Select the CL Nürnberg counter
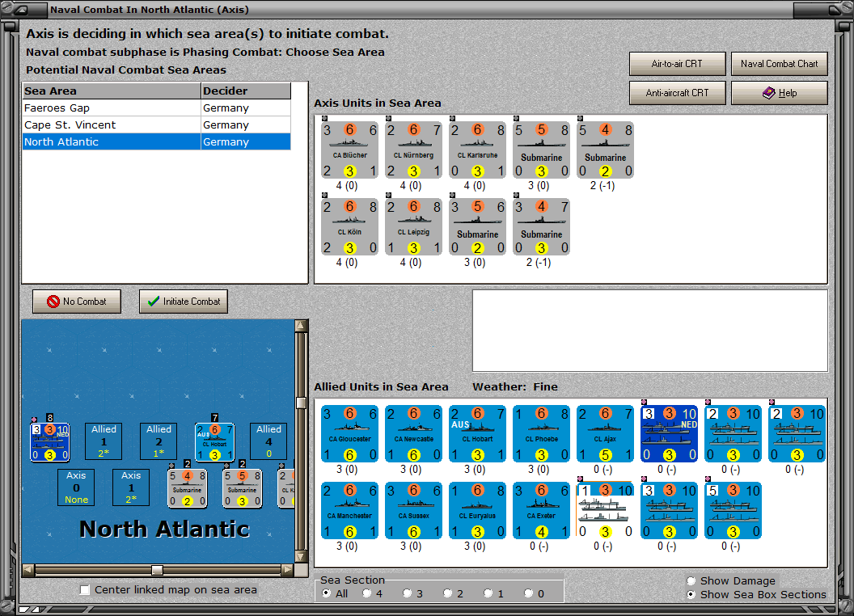The image size is (854, 616). click(413, 150)
